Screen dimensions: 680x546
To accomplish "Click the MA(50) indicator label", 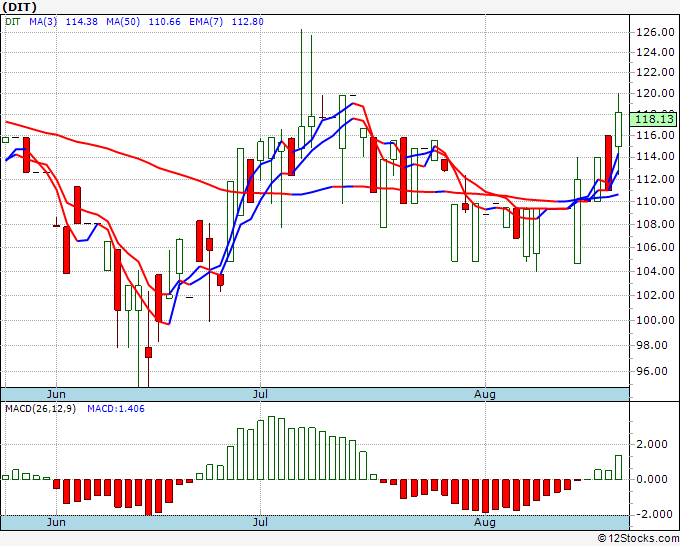I will (123, 21).
